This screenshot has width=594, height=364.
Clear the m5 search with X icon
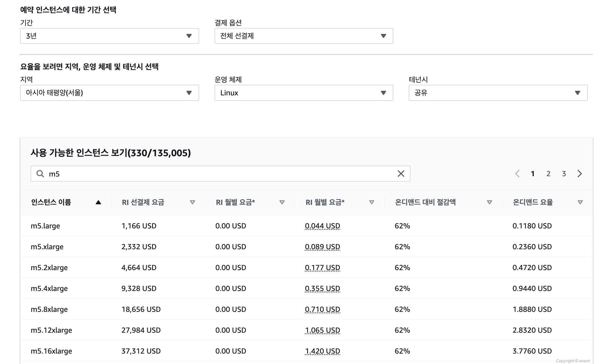point(401,174)
